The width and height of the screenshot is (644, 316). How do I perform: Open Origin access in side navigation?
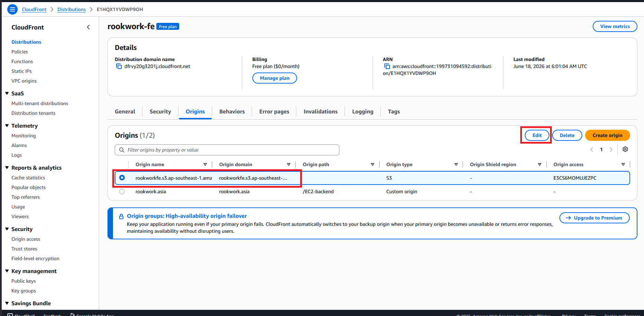tap(26, 239)
